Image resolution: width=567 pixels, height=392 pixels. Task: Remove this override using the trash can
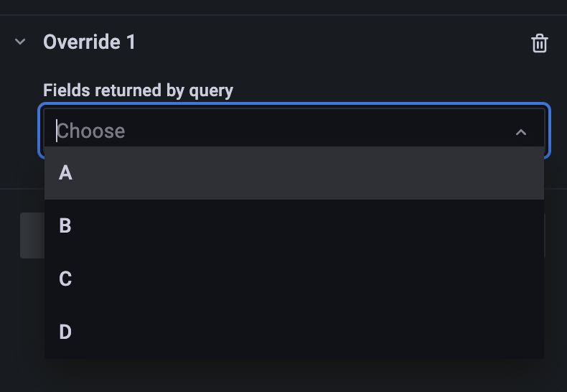[x=539, y=43]
